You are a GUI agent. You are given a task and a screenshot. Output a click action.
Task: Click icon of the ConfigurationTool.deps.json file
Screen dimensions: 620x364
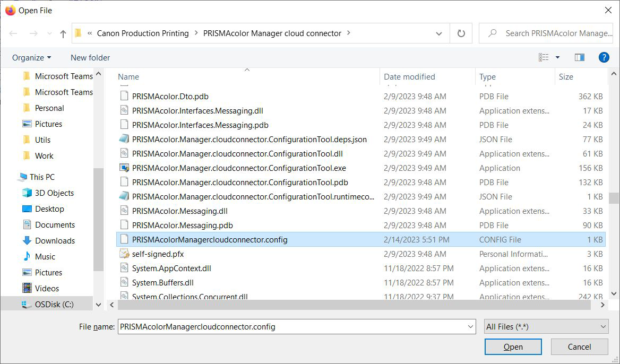coord(124,139)
